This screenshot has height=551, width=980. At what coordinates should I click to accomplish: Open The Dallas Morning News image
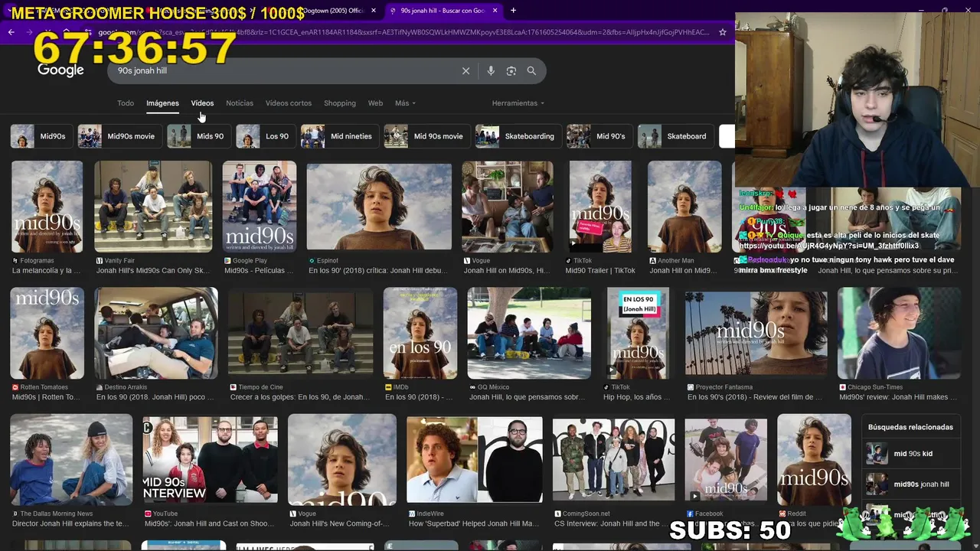click(x=71, y=460)
